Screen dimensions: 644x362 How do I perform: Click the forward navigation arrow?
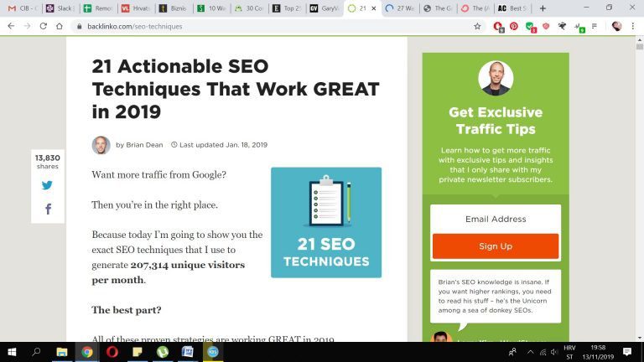tap(27, 26)
